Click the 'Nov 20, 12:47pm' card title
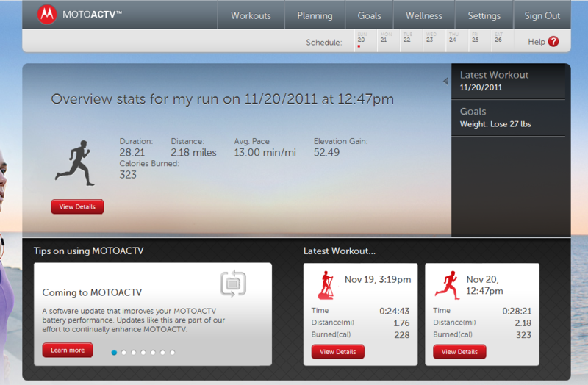The height and width of the screenshot is (385, 588). [x=484, y=285]
